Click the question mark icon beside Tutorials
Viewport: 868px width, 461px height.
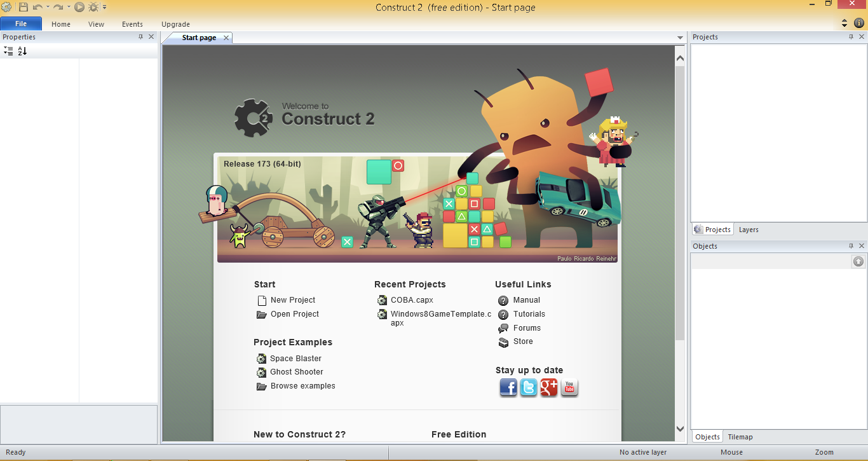point(503,315)
